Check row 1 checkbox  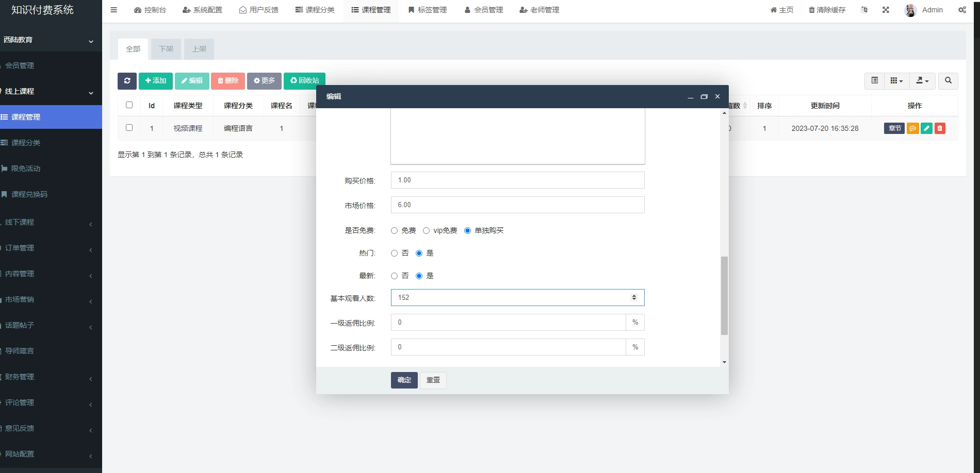(129, 127)
